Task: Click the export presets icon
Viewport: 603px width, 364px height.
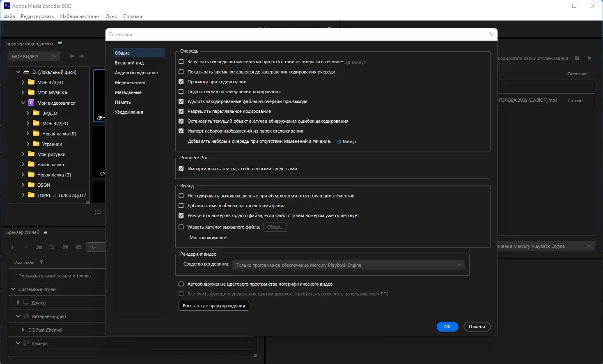Action: click(78, 247)
